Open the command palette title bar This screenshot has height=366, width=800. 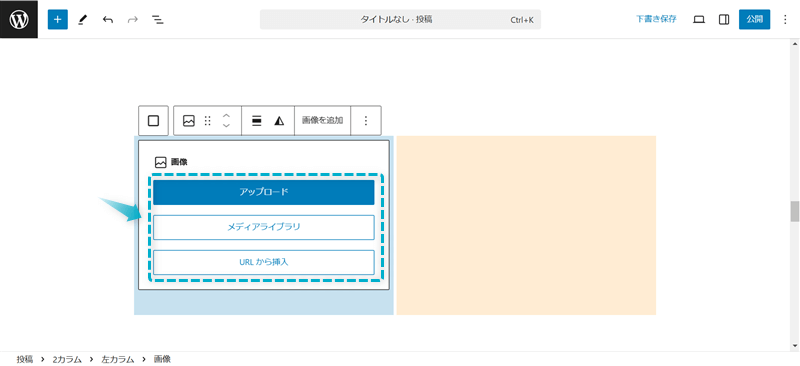point(401,20)
